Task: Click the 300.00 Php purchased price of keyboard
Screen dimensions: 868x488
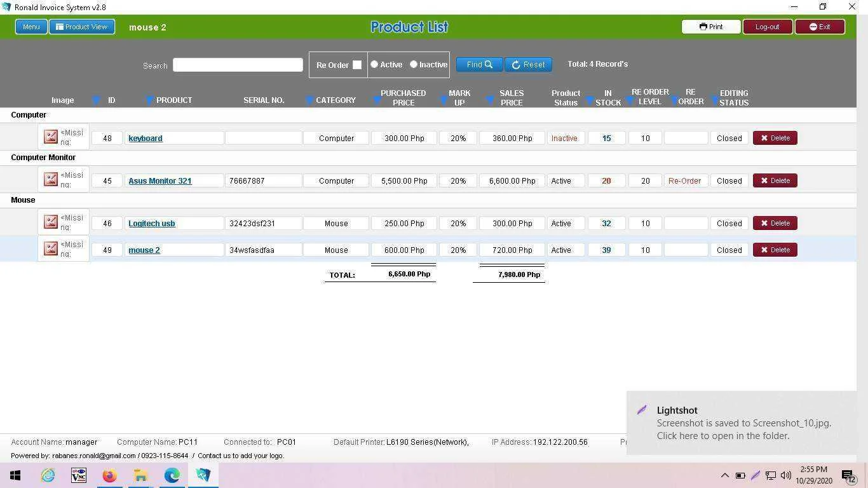Action: (404, 138)
